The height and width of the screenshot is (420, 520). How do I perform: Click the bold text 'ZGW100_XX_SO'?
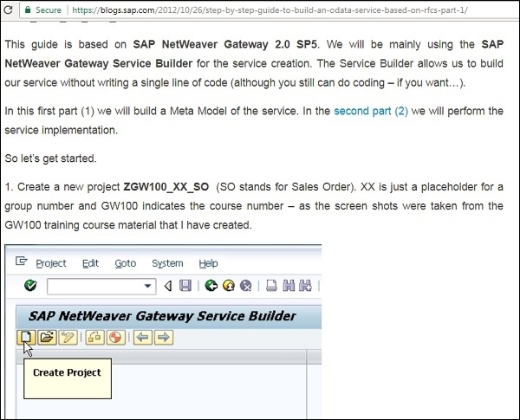pyautogui.click(x=166, y=187)
